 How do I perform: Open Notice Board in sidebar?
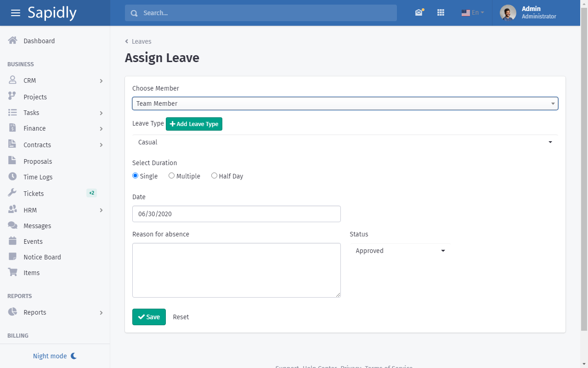pyautogui.click(x=42, y=257)
